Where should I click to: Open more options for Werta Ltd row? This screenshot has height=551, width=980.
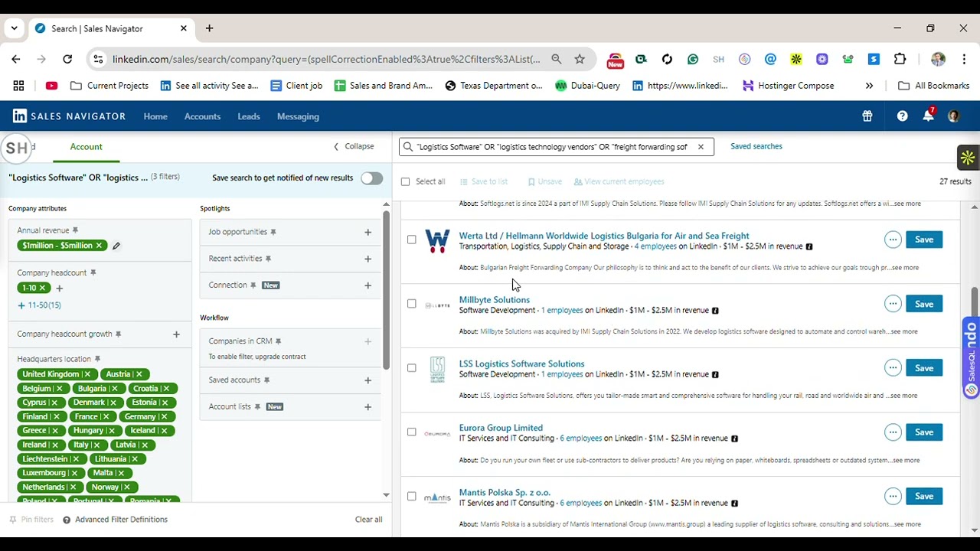click(893, 240)
